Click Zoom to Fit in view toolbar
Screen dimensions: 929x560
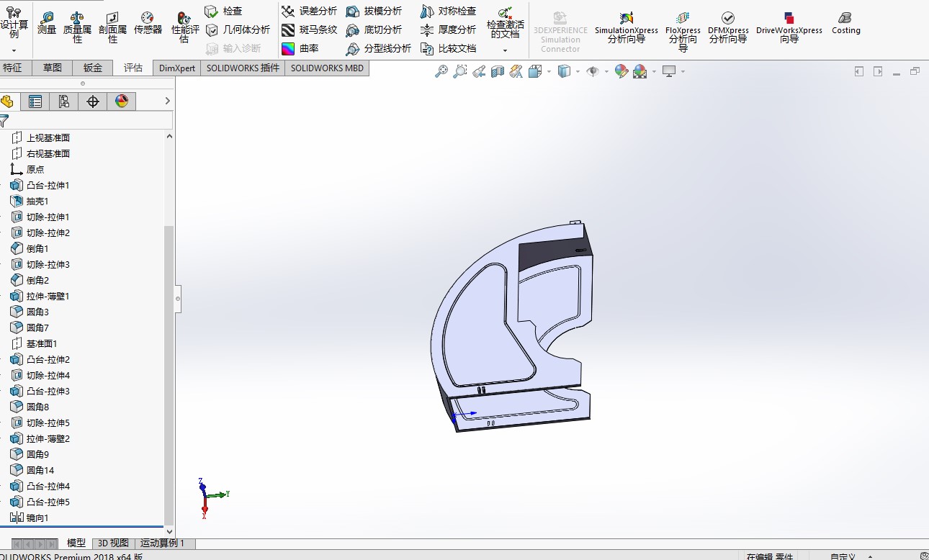441,71
